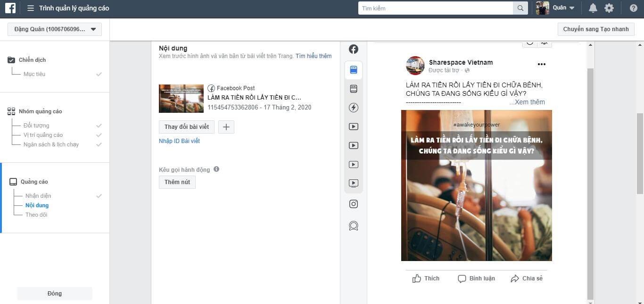Click the plus button beside Thay đổi bài viết
Image resolution: width=644 pixels, height=304 pixels.
click(x=226, y=127)
